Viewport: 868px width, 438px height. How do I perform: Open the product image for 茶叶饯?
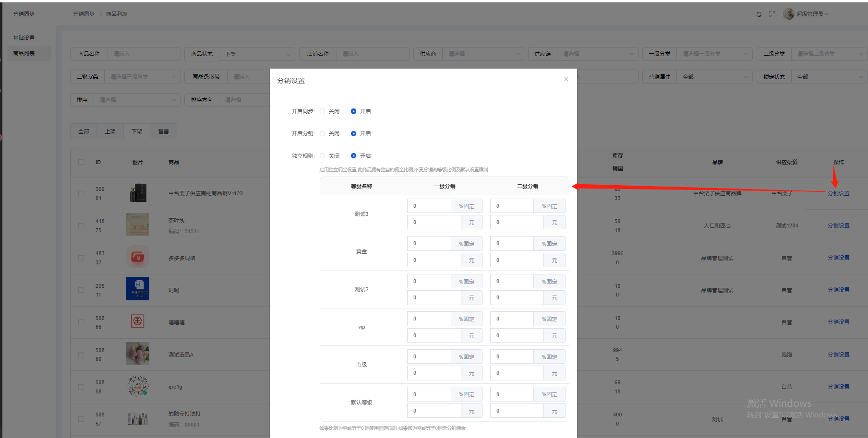(137, 225)
